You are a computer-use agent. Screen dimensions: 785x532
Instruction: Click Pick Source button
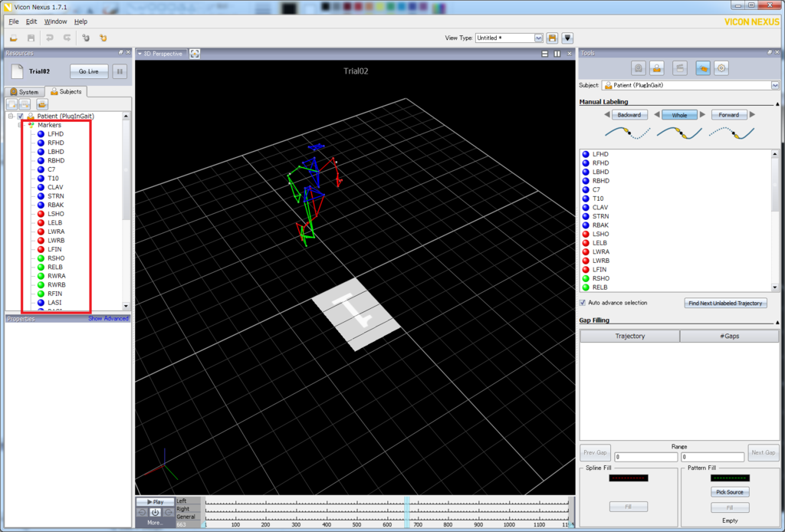point(730,492)
